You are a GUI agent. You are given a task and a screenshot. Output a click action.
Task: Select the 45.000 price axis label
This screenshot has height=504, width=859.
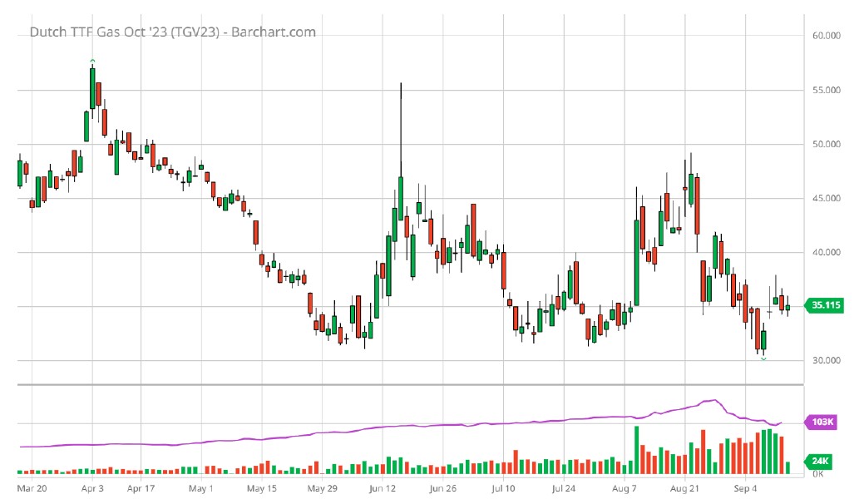[826, 198]
